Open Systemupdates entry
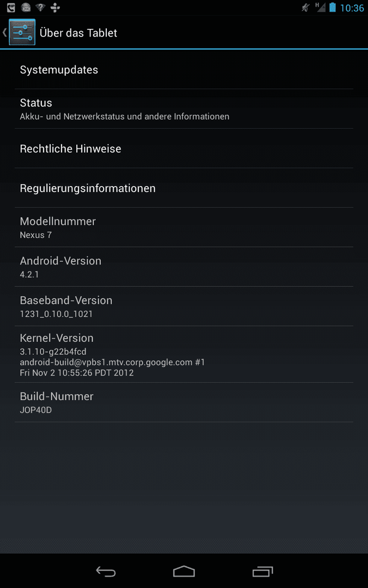This screenshot has width=368, height=588. (184, 69)
